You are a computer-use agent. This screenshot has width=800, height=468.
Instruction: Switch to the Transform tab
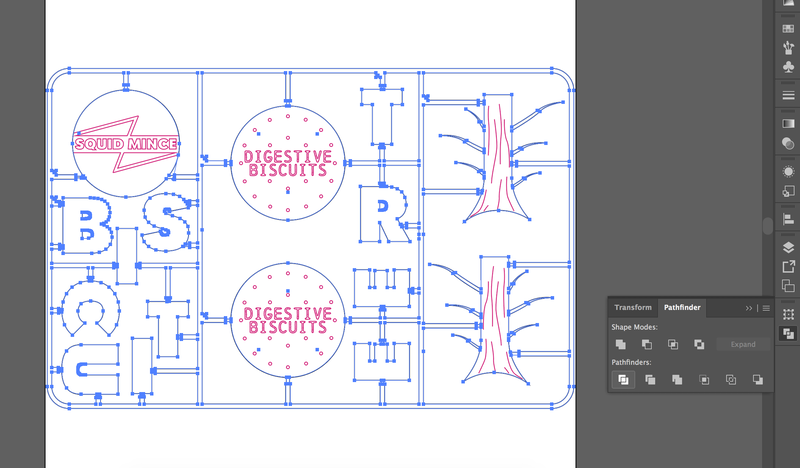pos(633,307)
